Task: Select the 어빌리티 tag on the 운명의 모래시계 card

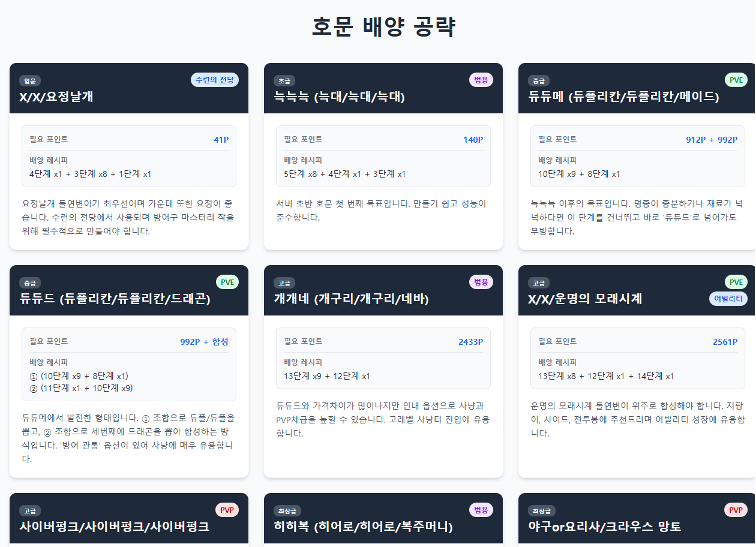Action: coord(728,299)
